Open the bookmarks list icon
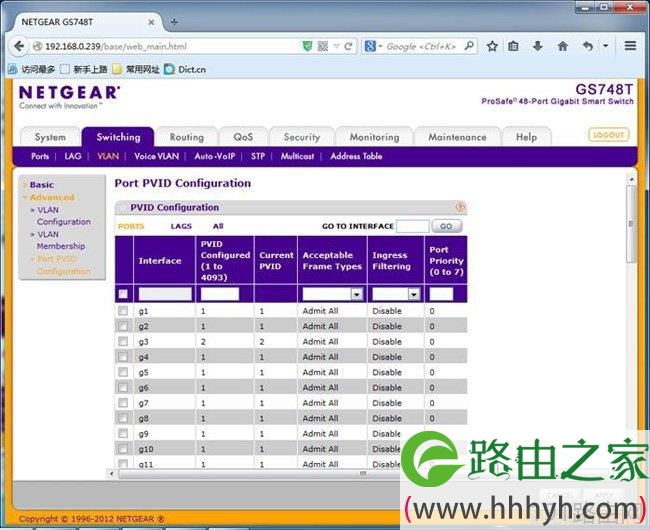The width and height of the screenshot is (650, 530). click(x=513, y=46)
